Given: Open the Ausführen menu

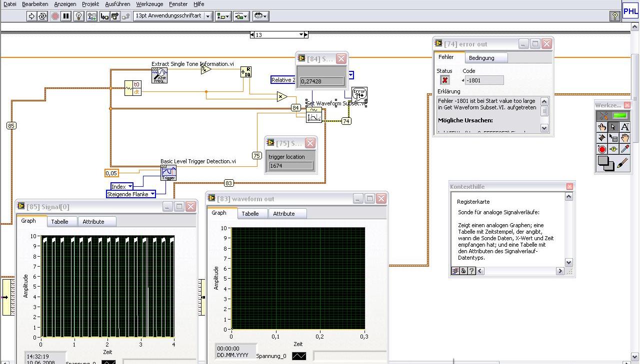Looking at the screenshot, I should (x=117, y=4).
